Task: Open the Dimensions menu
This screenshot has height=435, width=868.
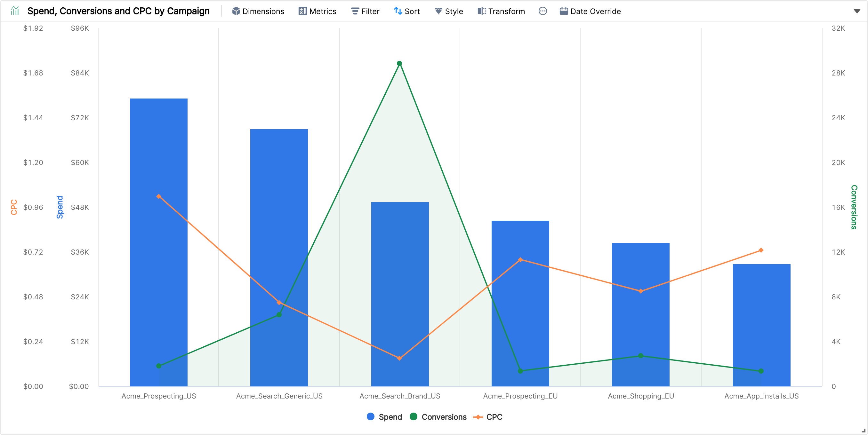Action: pyautogui.click(x=258, y=11)
